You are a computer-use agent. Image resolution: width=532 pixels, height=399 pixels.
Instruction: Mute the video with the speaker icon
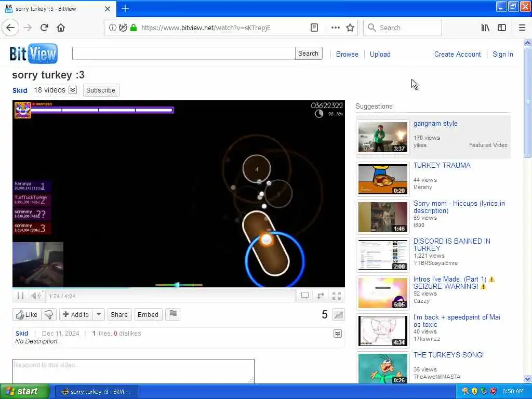click(x=36, y=296)
